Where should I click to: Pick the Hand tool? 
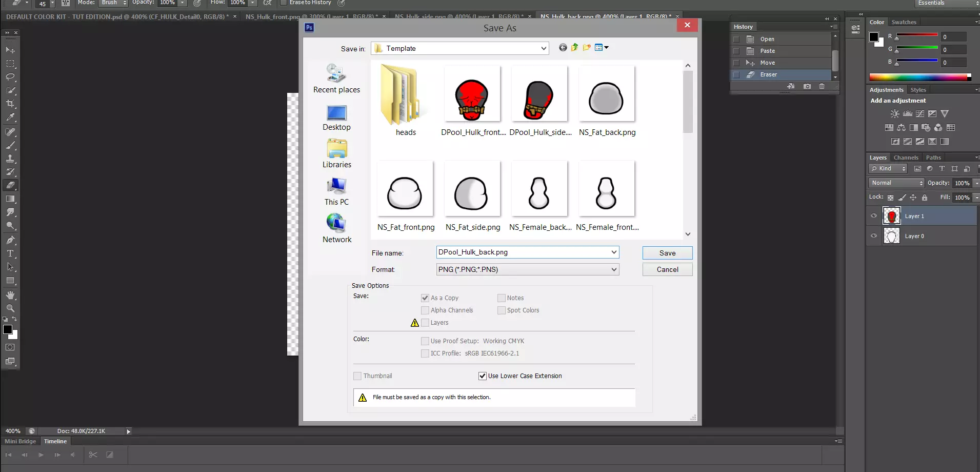coord(10,295)
